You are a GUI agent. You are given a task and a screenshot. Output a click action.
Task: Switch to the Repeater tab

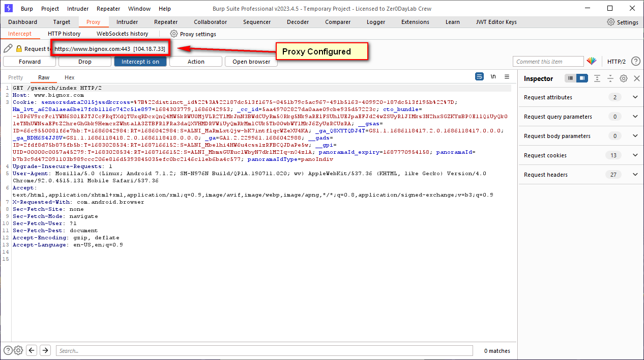click(x=166, y=22)
